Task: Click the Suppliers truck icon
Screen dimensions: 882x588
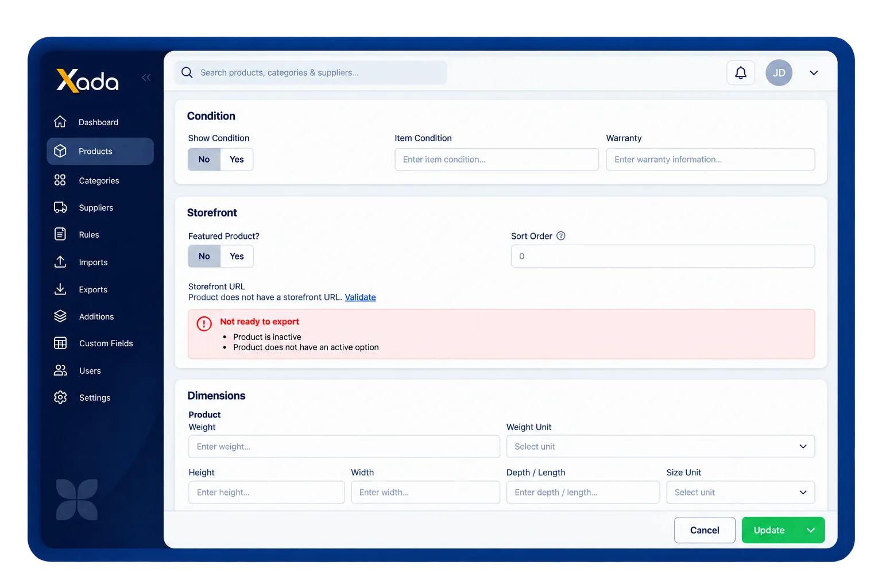Action: point(60,207)
